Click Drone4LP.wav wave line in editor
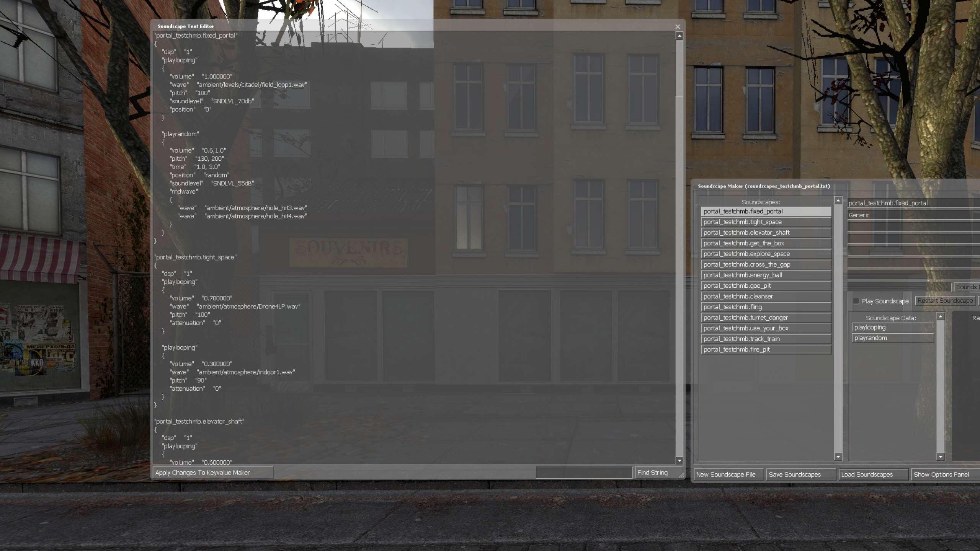The height and width of the screenshot is (551, 980). tap(235, 306)
